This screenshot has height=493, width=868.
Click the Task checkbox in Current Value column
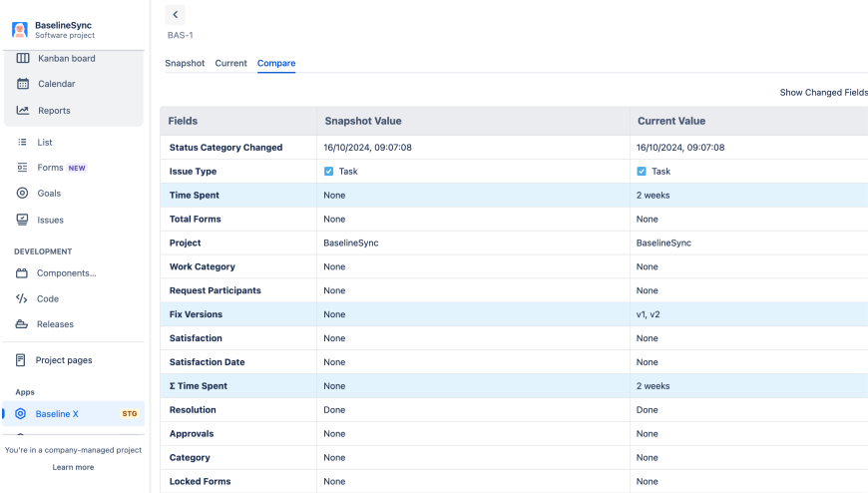coord(642,172)
